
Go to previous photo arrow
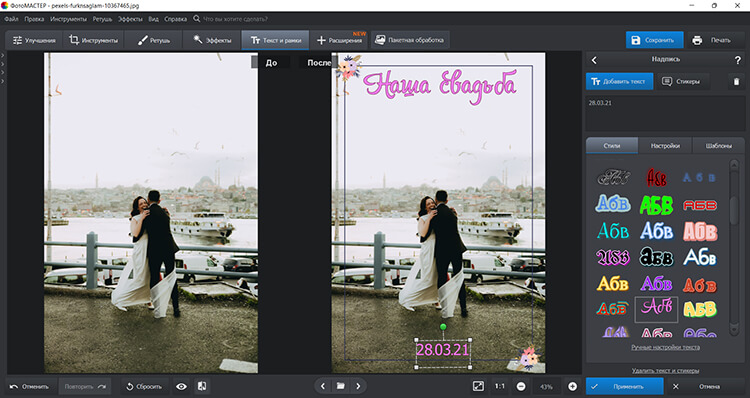[x=323, y=386]
